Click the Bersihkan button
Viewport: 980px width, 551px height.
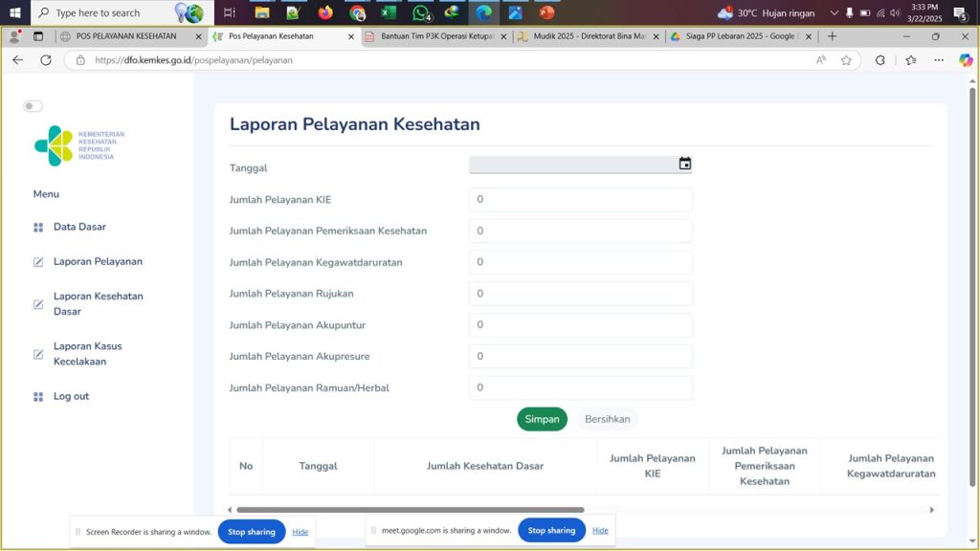point(607,419)
